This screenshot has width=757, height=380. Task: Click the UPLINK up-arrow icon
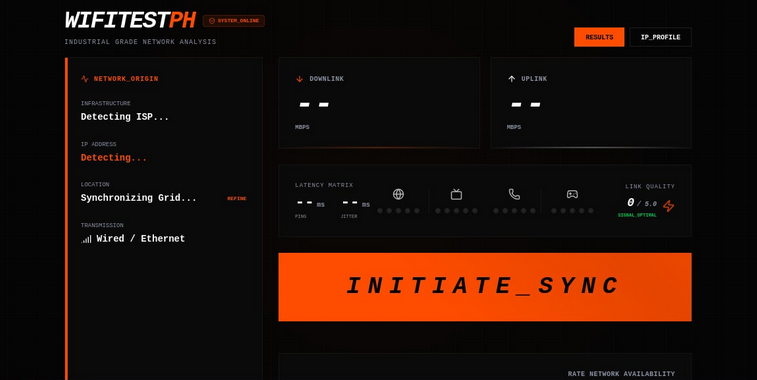511,79
